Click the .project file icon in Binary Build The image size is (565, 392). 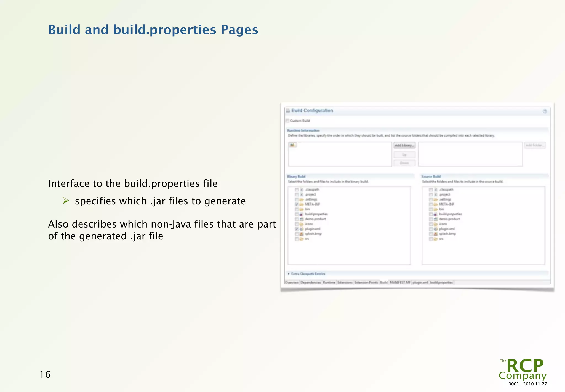pyautogui.click(x=302, y=194)
